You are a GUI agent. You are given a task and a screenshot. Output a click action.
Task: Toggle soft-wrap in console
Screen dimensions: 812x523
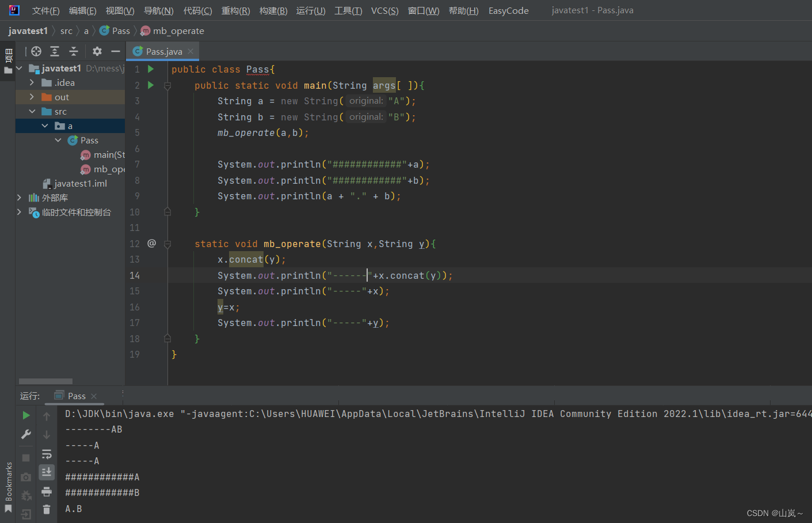[47, 454]
